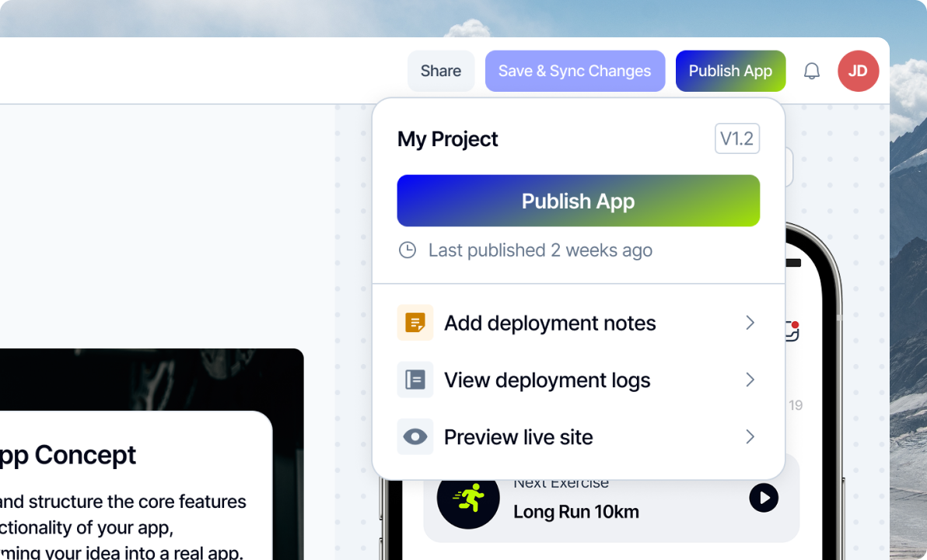Image resolution: width=927 pixels, height=560 pixels.
Task: Toggle the Publish App dropdown in top bar
Action: coord(730,72)
